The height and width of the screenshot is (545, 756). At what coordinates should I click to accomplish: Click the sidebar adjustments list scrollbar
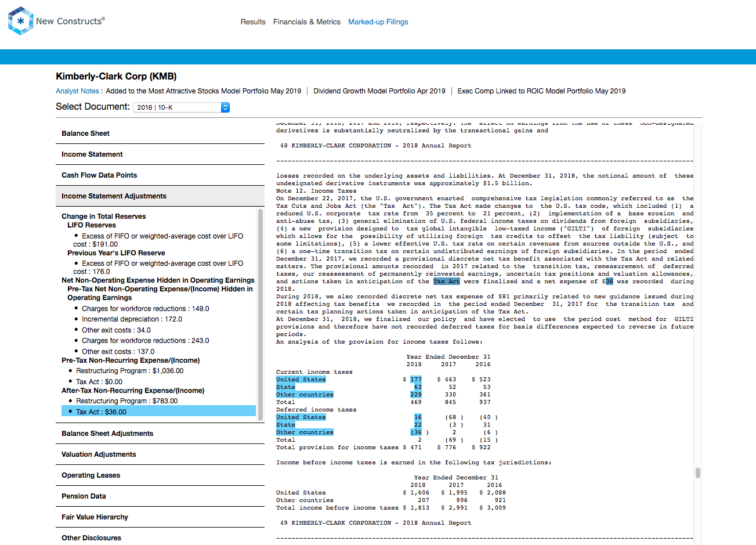pos(261,314)
